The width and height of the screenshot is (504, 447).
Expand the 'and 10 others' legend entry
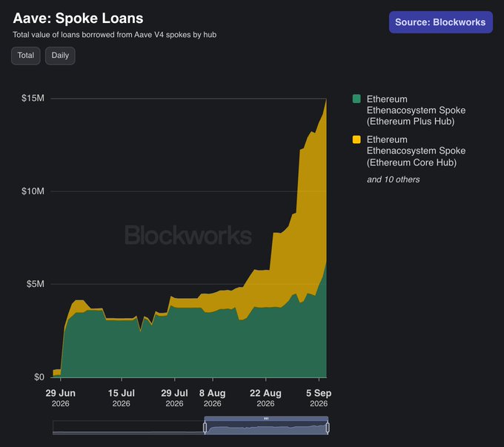[x=394, y=179]
